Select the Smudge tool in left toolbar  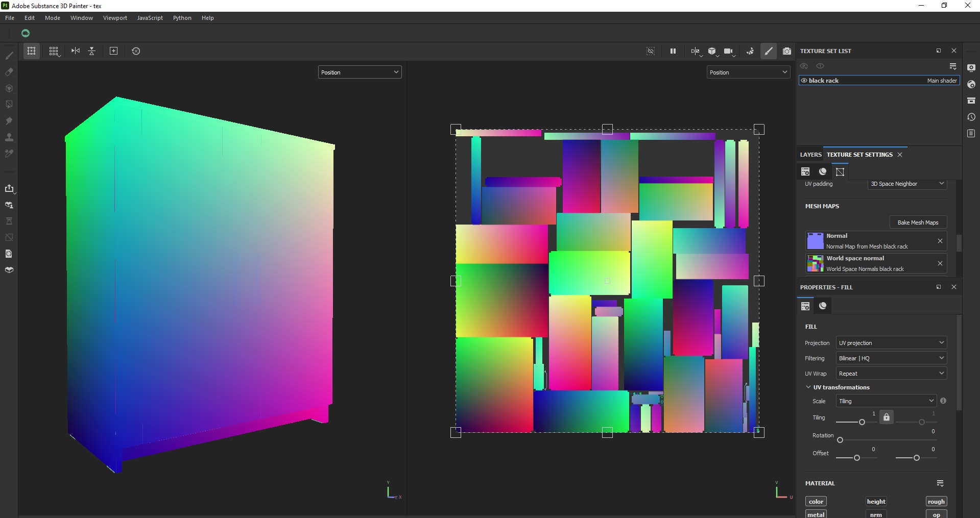pos(9,121)
